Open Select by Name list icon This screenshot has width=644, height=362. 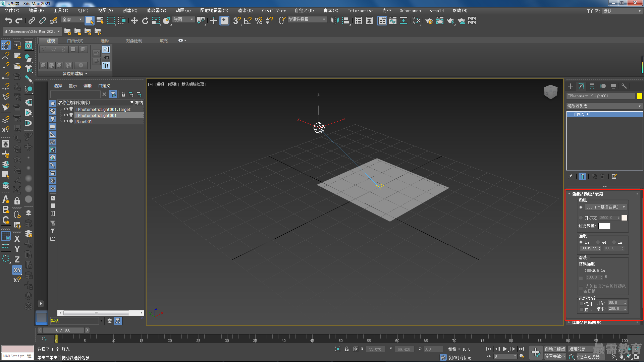pos(100,21)
